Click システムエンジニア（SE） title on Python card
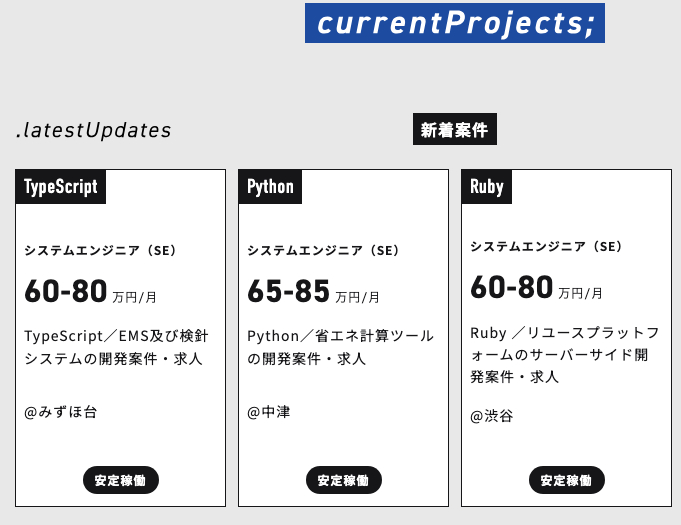The image size is (681, 525). [x=323, y=251]
